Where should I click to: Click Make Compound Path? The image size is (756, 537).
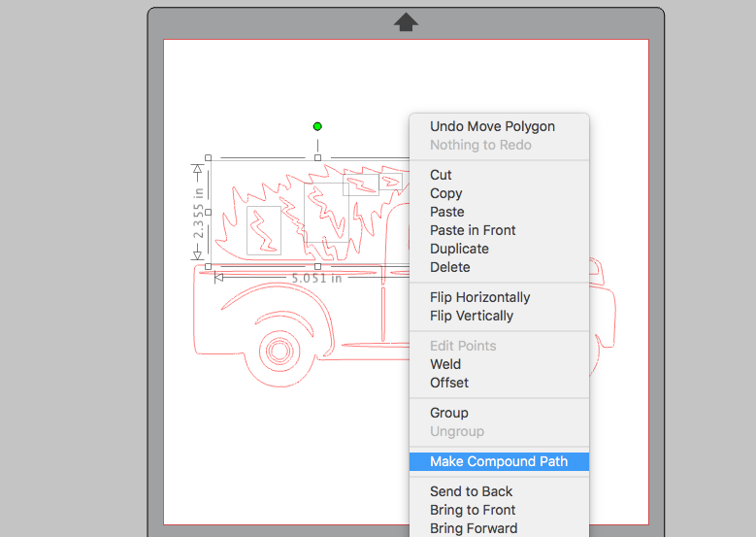click(499, 461)
